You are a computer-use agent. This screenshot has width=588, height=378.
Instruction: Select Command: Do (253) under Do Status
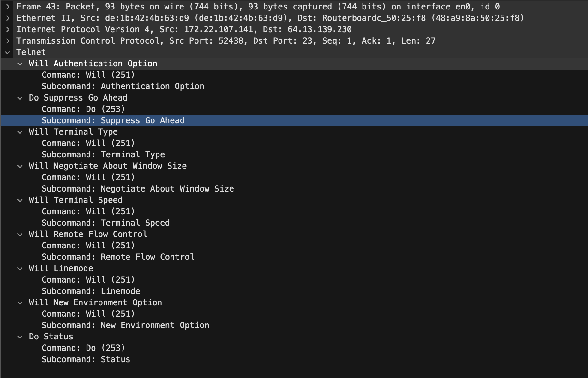pyautogui.click(x=83, y=348)
